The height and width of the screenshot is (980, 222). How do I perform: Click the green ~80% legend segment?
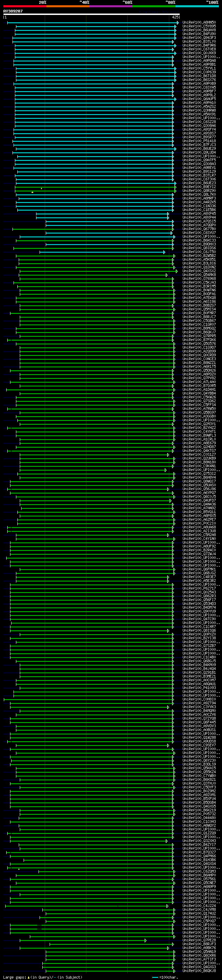tap(154, 6)
